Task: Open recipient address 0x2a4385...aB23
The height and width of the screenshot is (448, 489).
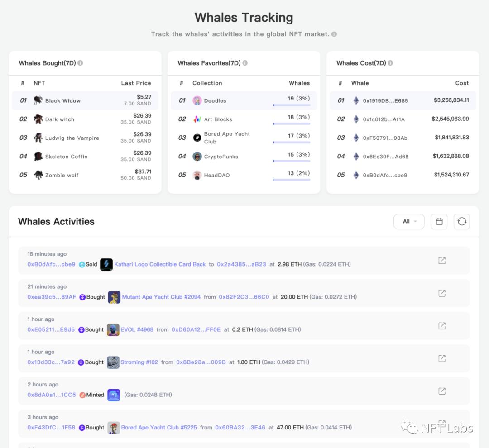Action: [241, 264]
